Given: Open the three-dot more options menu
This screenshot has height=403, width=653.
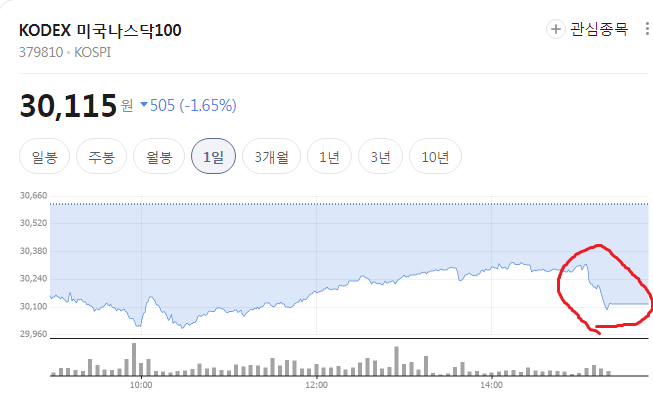Looking at the screenshot, I should [647, 29].
